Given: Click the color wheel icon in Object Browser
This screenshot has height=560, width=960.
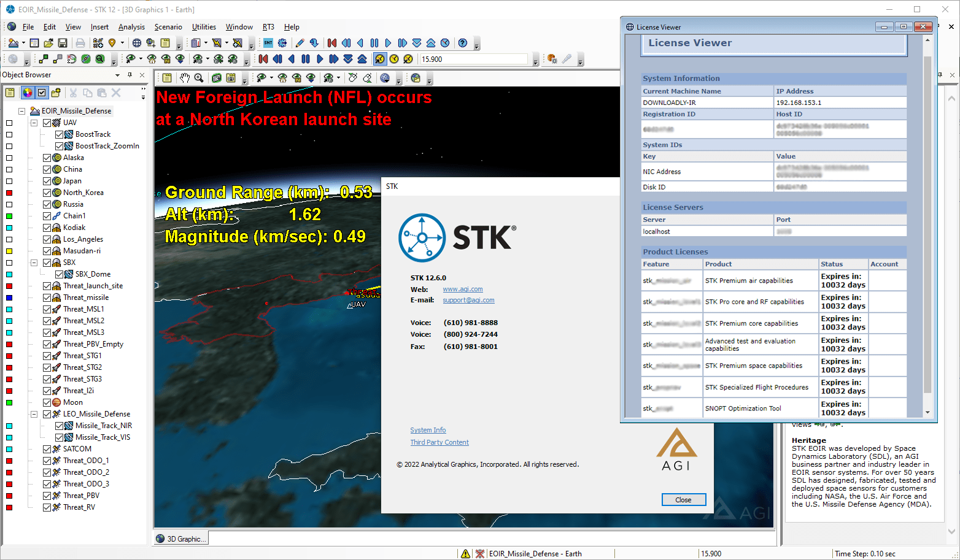Looking at the screenshot, I should click(x=27, y=93).
